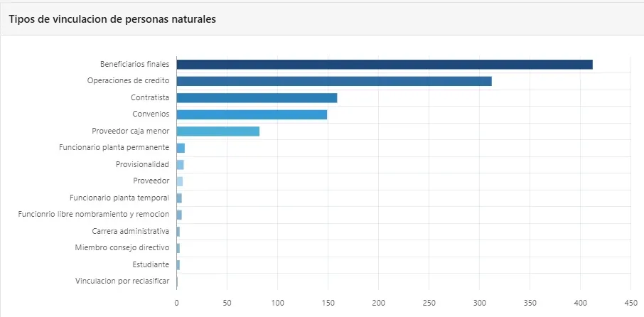Select the Carrera administrativa bar

[x=178, y=232]
